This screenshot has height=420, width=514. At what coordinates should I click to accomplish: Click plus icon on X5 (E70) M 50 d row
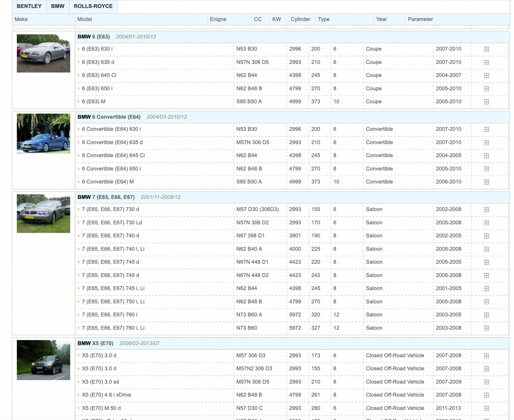[x=486, y=408]
